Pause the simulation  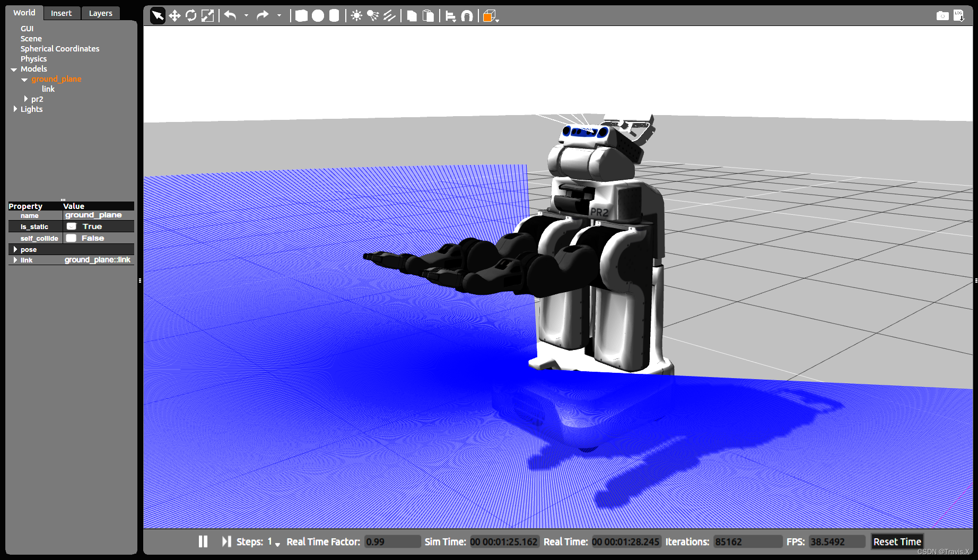point(203,541)
